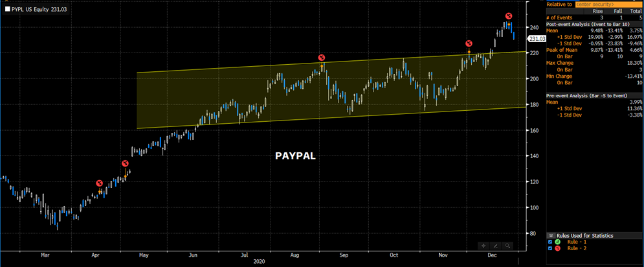Click the Dec month label on time axis
The width and height of the screenshot is (644, 267).
pyautogui.click(x=492, y=255)
